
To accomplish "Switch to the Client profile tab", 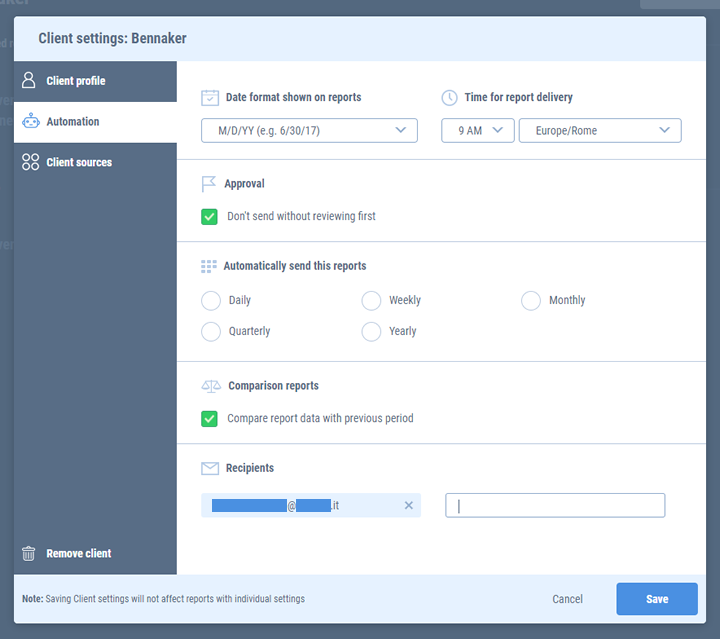I will 95,81.
